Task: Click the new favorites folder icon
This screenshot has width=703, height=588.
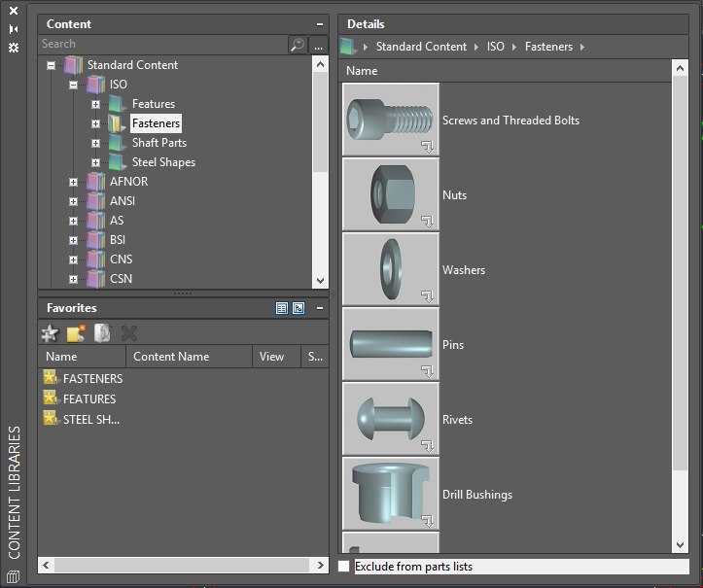Action: [x=76, y=333]
